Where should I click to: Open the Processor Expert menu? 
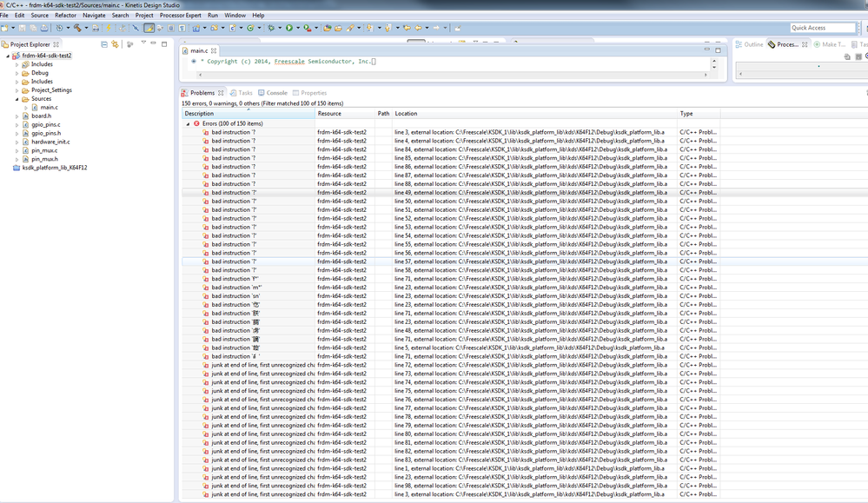[181, 16]
